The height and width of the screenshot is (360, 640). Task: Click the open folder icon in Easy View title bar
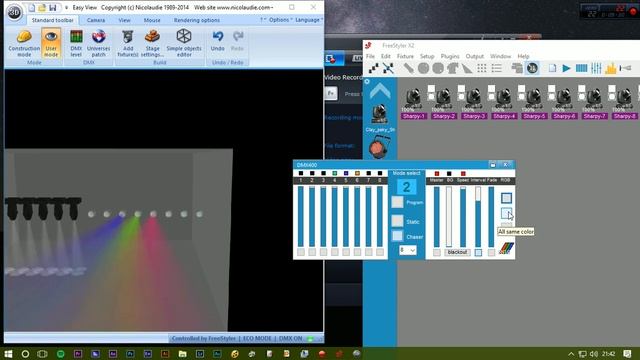click(42, 8)
